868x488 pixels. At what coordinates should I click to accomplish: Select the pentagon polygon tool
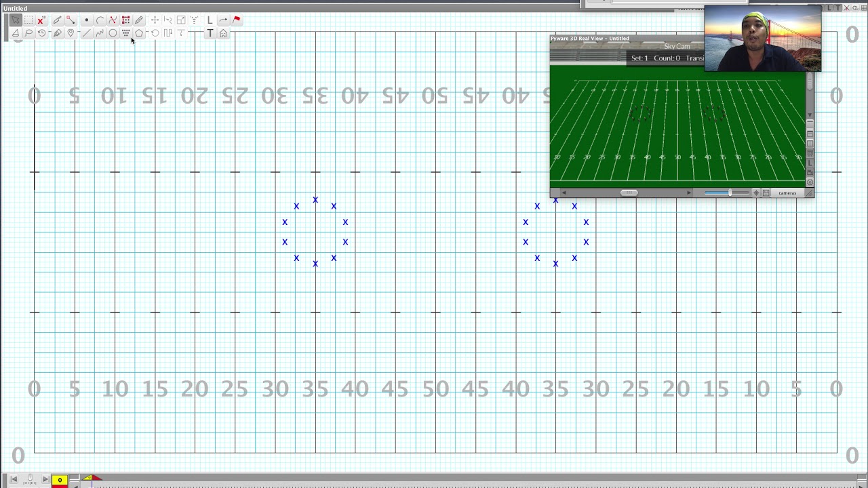(x=138, y=33)
